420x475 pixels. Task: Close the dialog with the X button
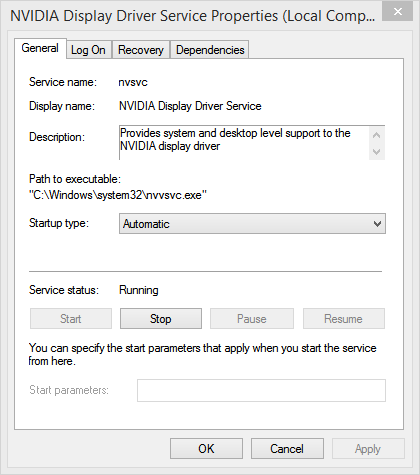click(x=398, y=12)
